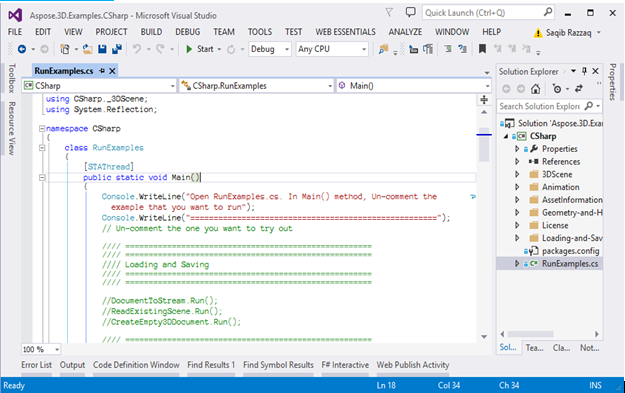Click the Visual Studio logo icon
Image resolution: width=625 pixels, height=393 pixels.
tap(15, 16)
